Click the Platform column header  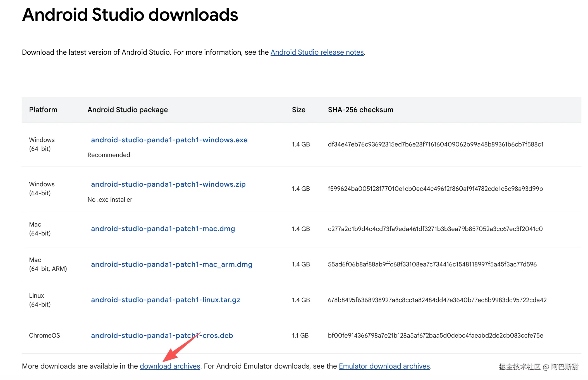[x=43, y=110]
